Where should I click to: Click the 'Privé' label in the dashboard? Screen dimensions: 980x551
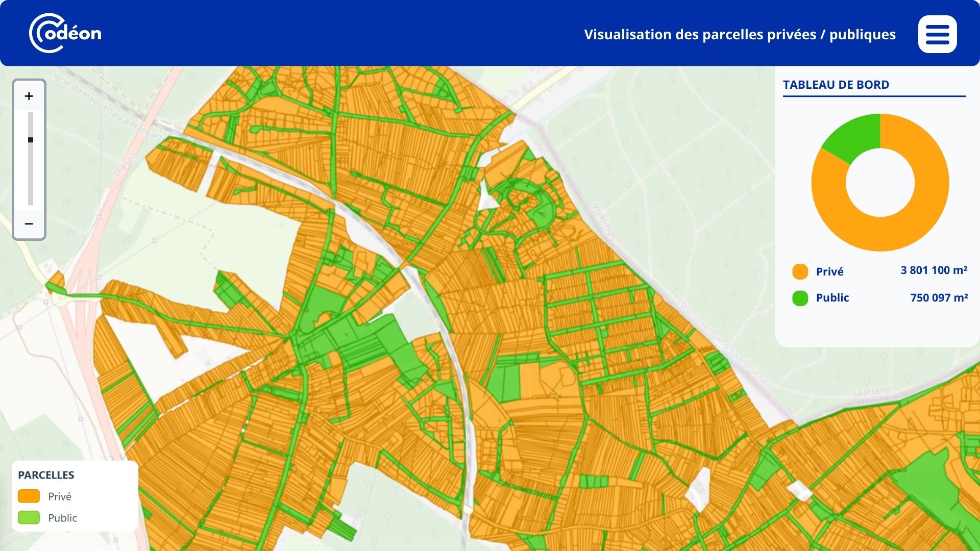point(829,271)
